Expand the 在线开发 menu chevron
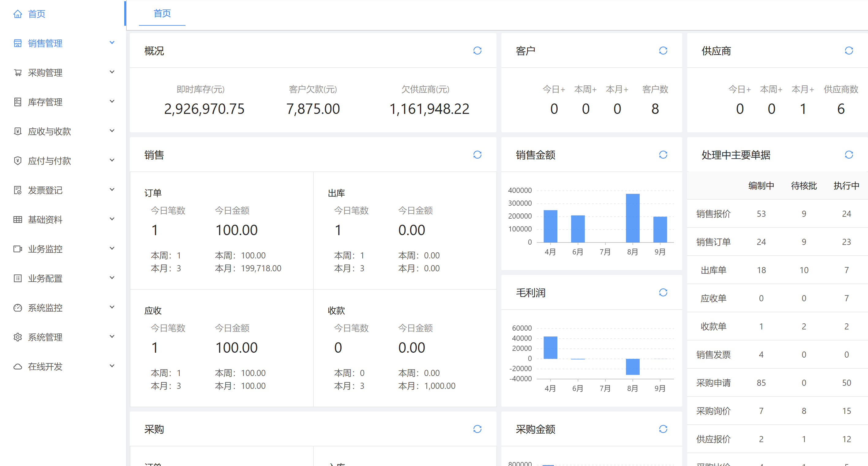 pos(112,366)
